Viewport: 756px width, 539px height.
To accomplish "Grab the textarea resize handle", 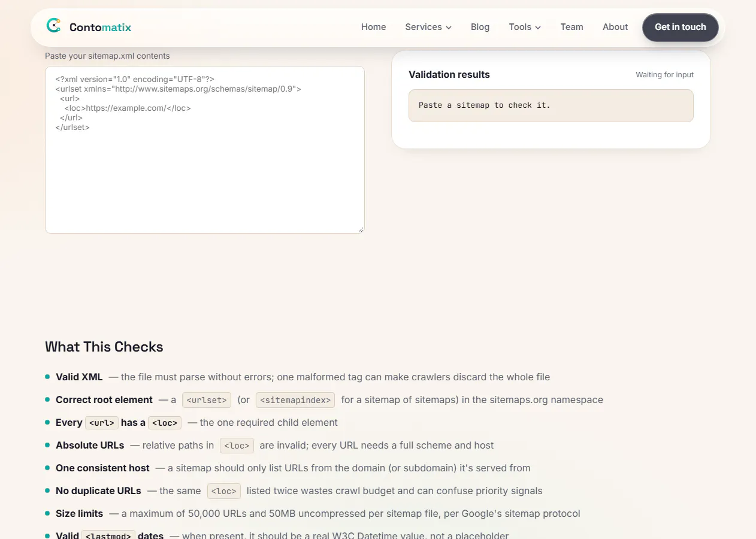I will [x=361, y=229].
